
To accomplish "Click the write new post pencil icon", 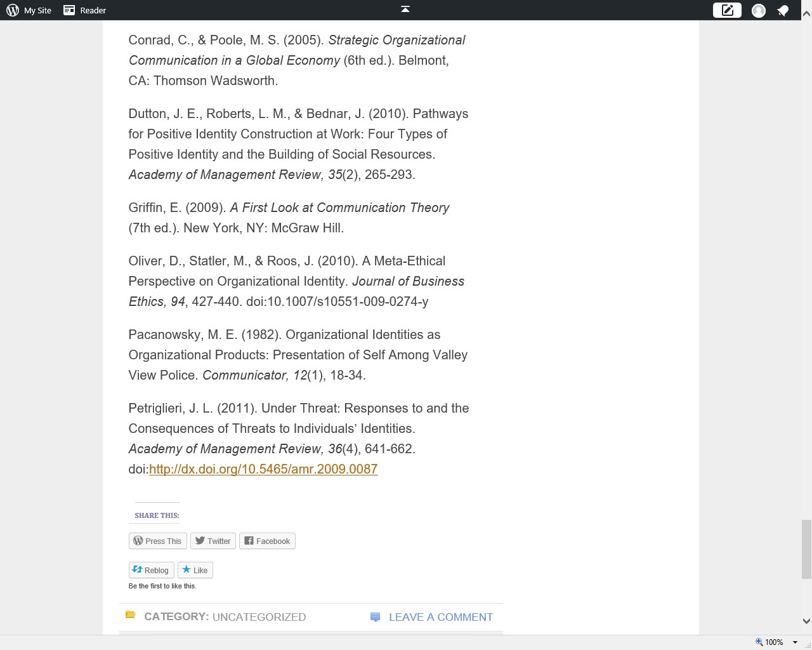I will 727,10.
